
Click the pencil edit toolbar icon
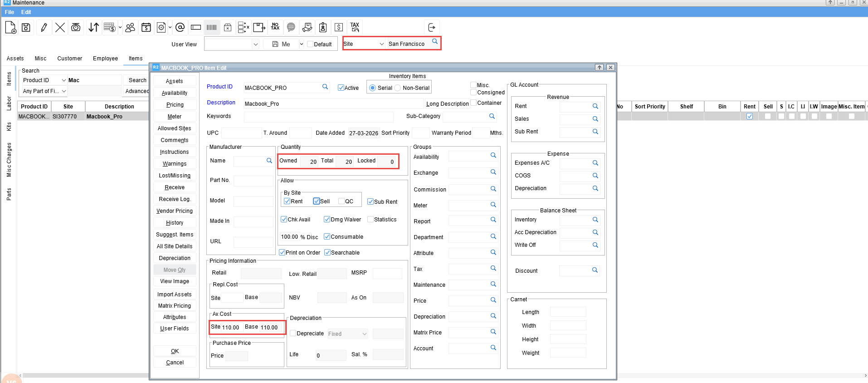pos(44,28)
